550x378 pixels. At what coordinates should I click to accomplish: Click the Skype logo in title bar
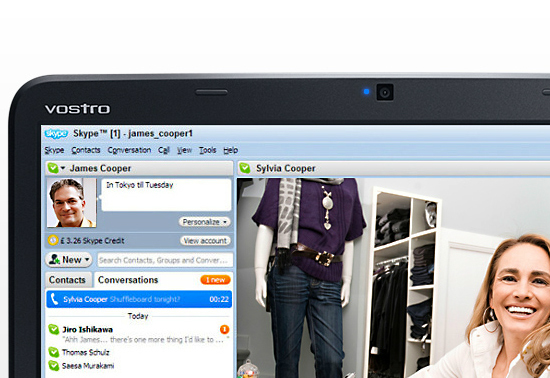(x=56, y=134)
